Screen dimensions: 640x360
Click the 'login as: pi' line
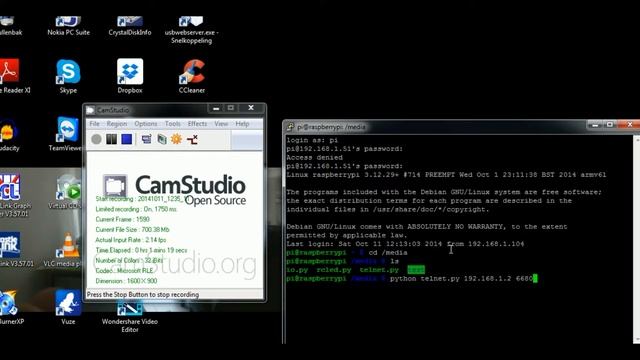coord(312,140)
